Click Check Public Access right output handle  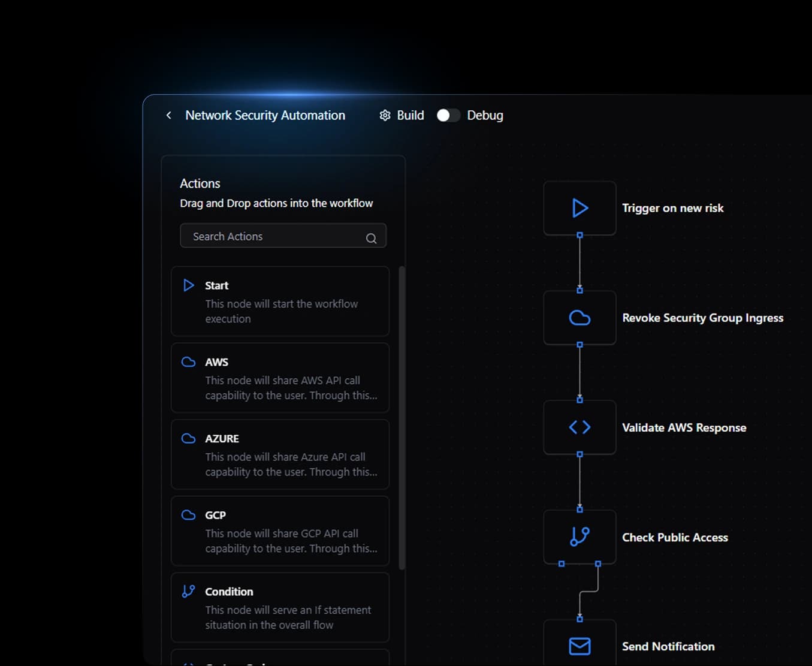click(598, 564)
